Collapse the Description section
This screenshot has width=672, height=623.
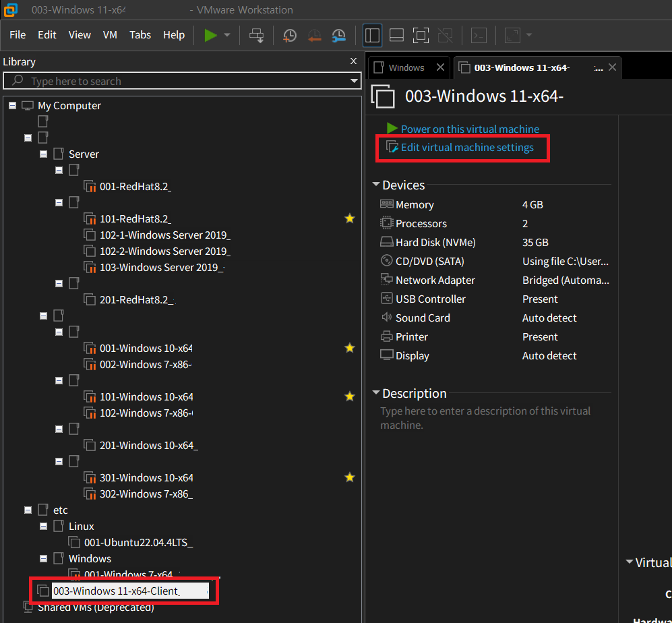(376, 393)
